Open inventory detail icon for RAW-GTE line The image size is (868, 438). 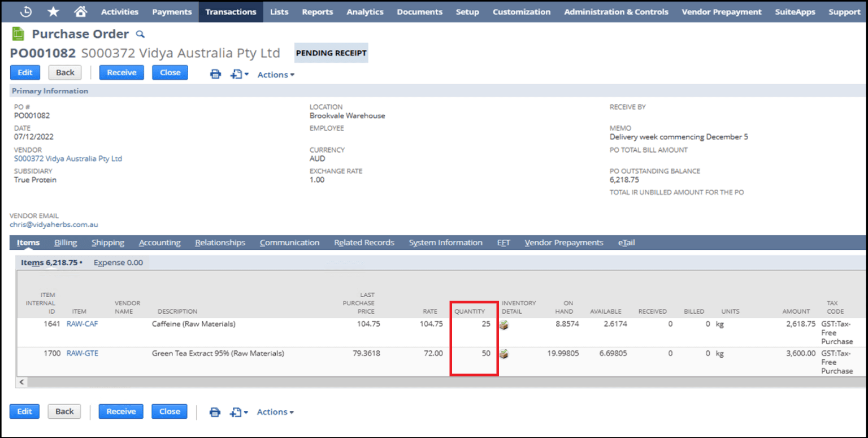pos(505,353)
